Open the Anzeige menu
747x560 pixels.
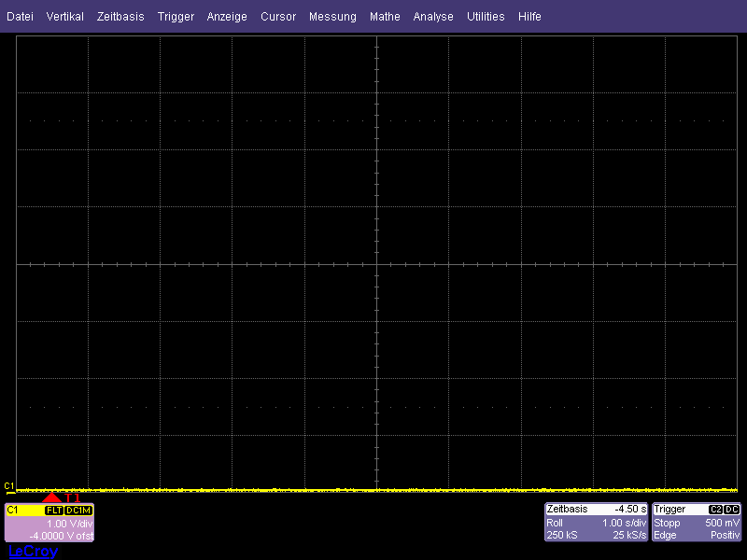click(227, 17)
